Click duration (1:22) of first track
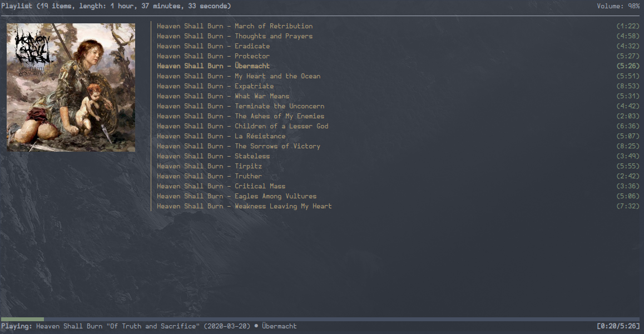 [x=628, y=26]
